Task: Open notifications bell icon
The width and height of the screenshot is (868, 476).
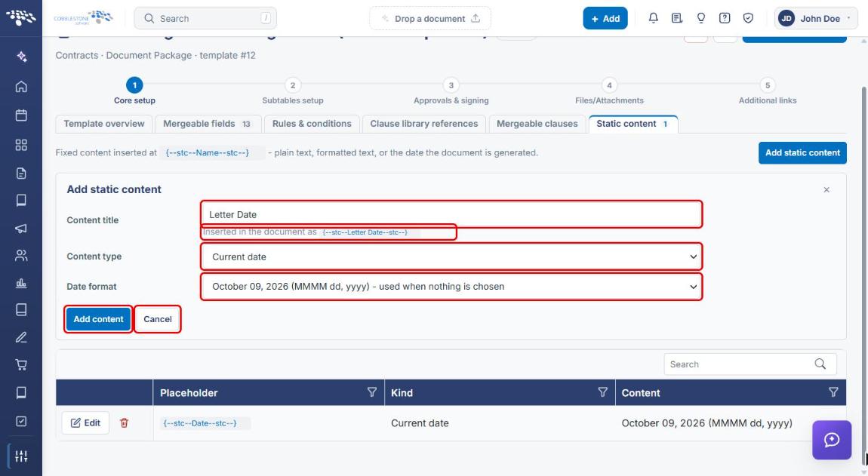Action: pos(653,18)
